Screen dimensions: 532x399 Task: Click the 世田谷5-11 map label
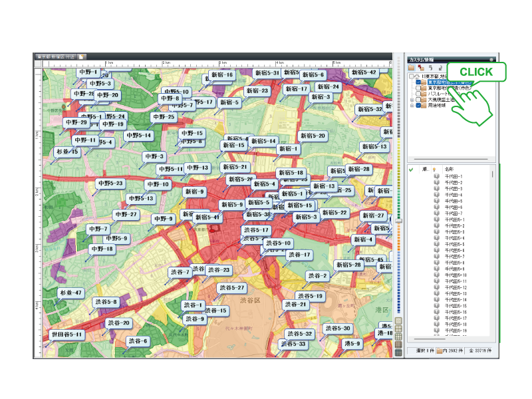point(66,334)
